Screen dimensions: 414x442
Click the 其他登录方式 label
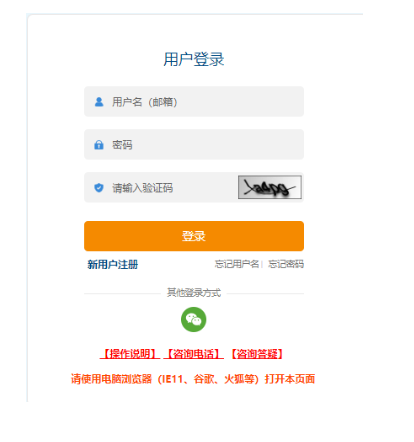click(194, 293)
